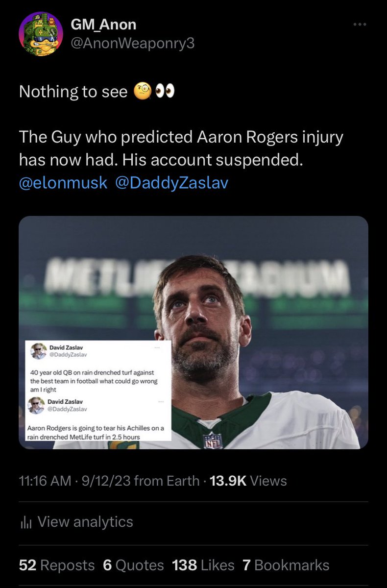
Task: Open the three-dot more options menu
Action: [360, 25]
